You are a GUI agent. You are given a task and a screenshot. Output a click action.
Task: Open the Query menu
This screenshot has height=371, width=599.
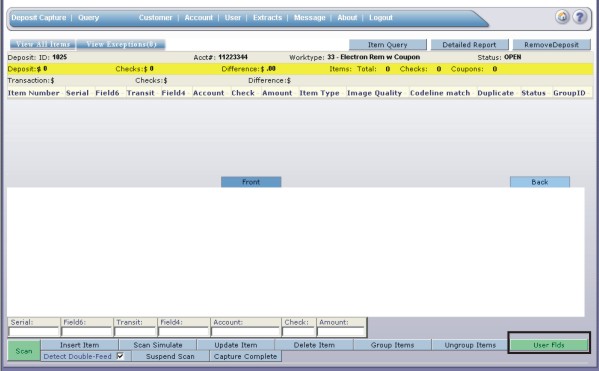pyautogui.click(x=89, y=18)
